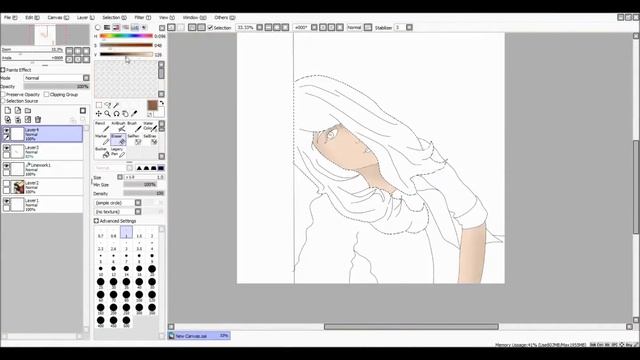The height and width of the screenshot is (360, 640).
Task: Open the brush shape (simple circle) dropdown
Action: (x=138, y=203)
